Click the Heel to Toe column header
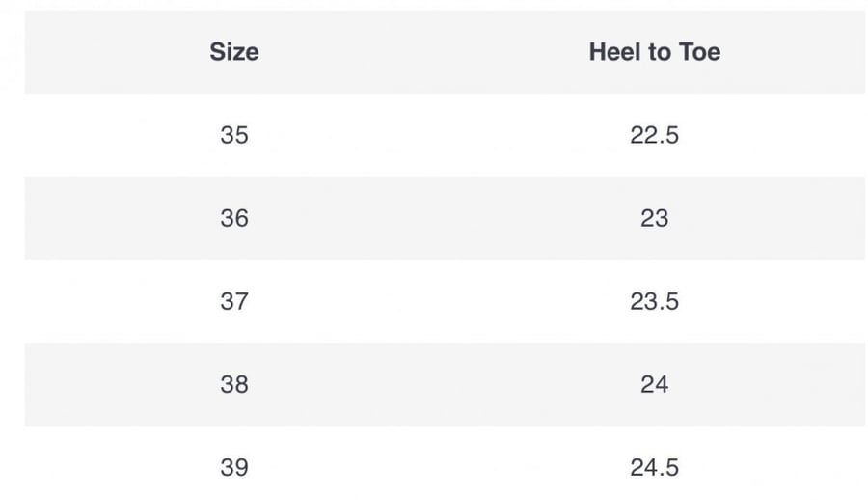The image size is (868, 500). (654, 52)
